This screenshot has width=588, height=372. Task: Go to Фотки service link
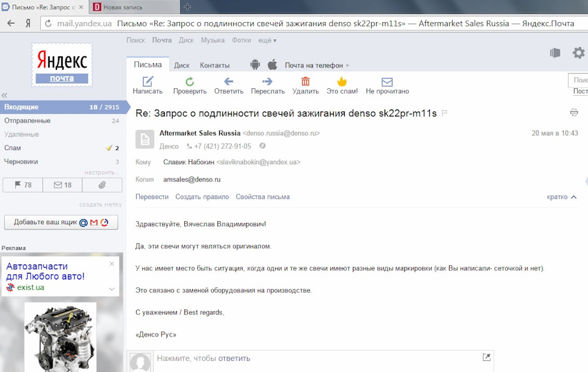(x=241, y=40)
